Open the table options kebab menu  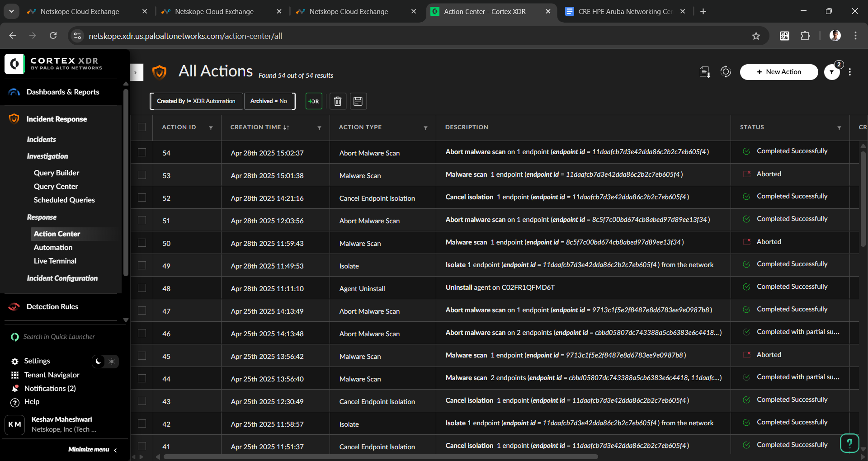coord(850,72)
